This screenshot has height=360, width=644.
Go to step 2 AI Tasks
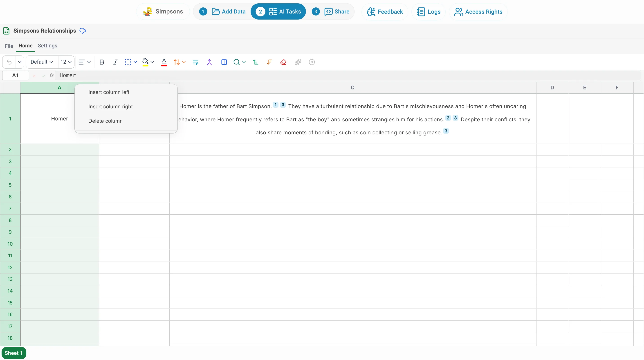(x=278, y=11)
